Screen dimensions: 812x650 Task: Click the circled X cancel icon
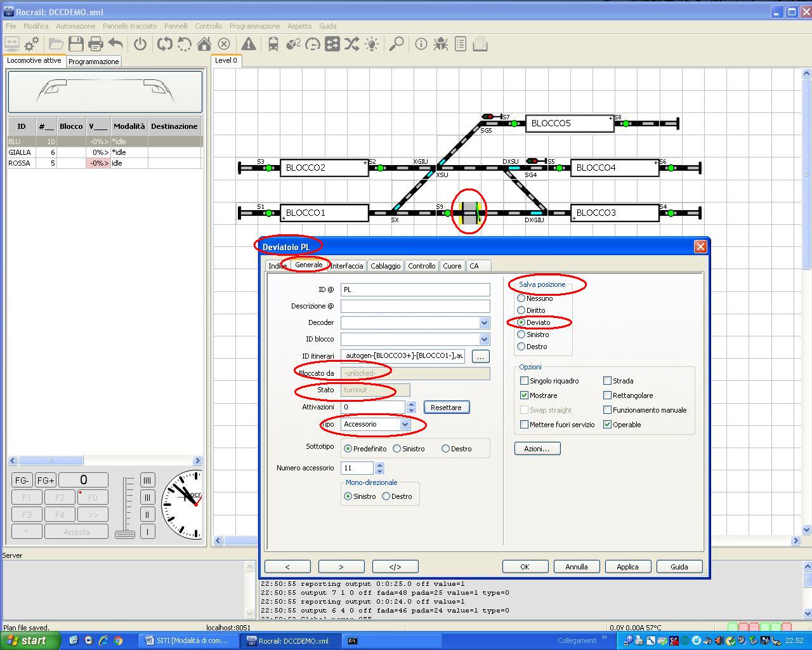[x=224, y=44]
